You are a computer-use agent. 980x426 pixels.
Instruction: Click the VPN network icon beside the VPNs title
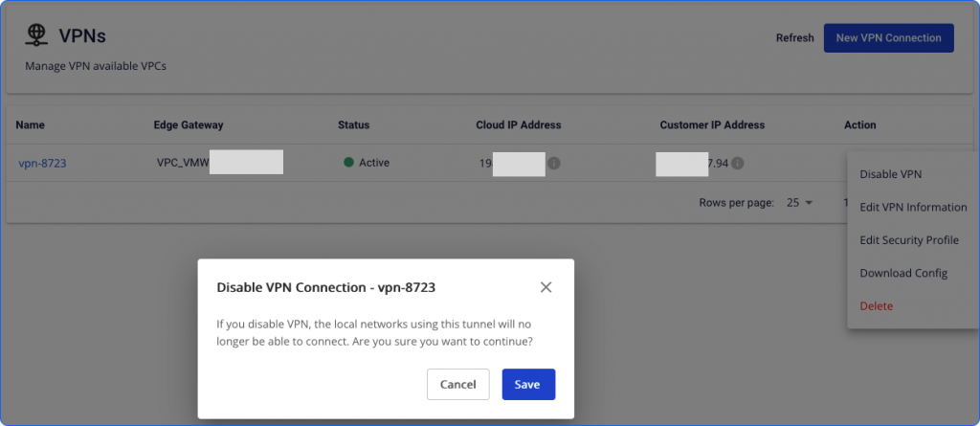[36, 36]
